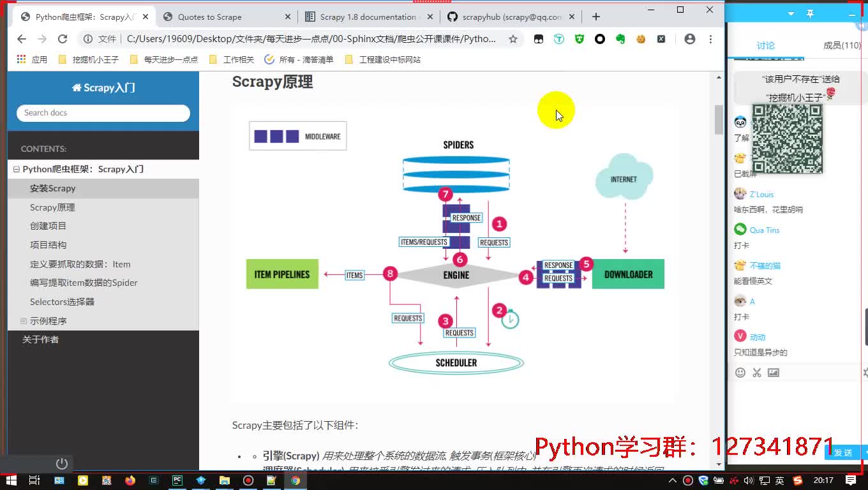Switch to 讨论 tab in chat panel

pyautogui.click(x=765, y=45)
